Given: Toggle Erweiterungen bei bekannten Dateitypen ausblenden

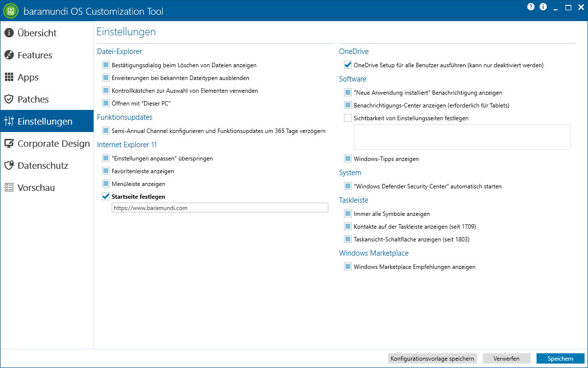Looking at the screenshot, I should 105,78.
